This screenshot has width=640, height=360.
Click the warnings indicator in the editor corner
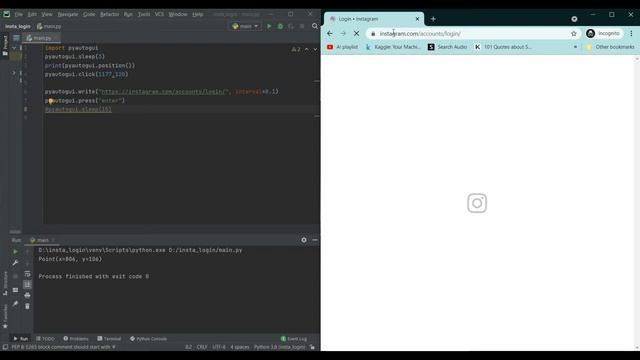296,49
